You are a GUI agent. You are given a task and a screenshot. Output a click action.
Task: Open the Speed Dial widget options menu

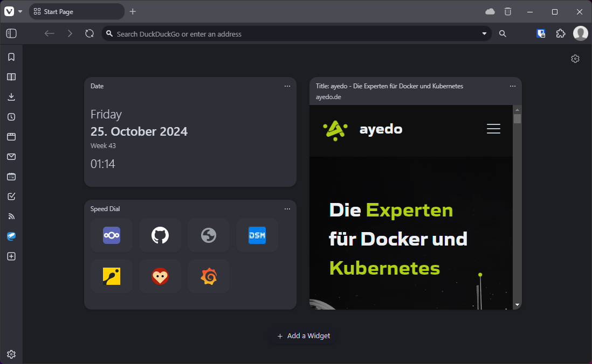pos(287,209)
